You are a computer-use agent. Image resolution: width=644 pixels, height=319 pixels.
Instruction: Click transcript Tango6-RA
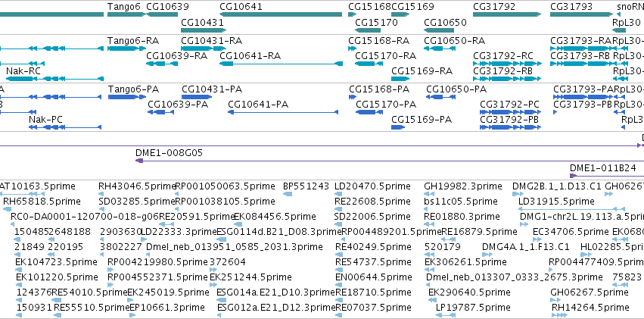coord(133,41)
